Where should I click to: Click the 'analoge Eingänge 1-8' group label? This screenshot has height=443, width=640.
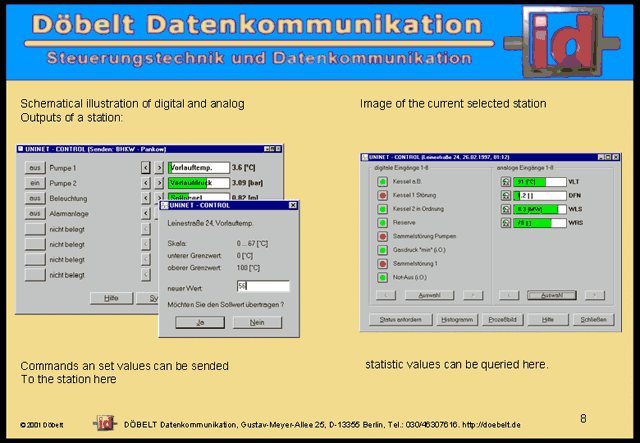525,168
